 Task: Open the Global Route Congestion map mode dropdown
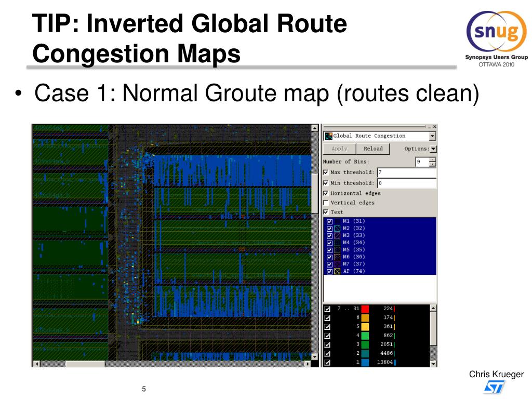click(432, 137)
